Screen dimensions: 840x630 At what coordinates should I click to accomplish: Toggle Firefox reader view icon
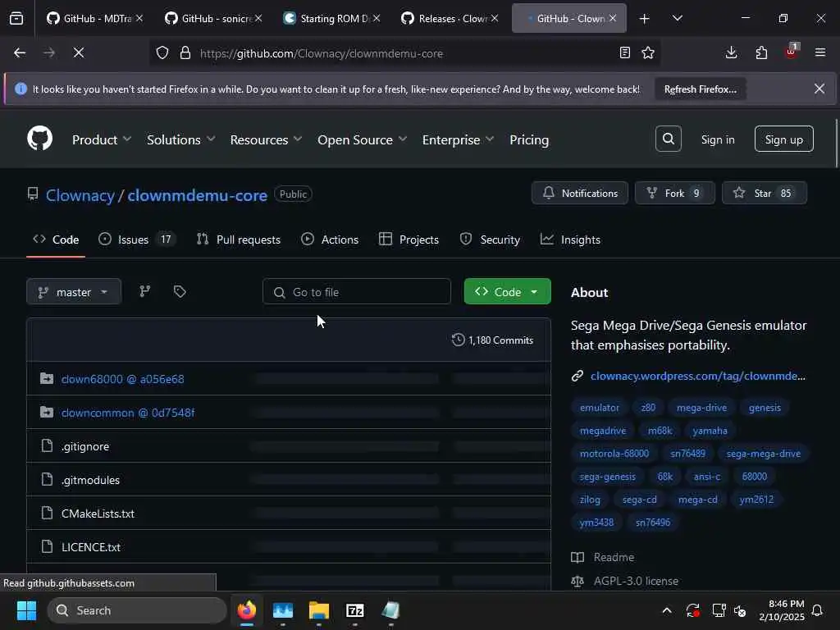click(624, 52)
